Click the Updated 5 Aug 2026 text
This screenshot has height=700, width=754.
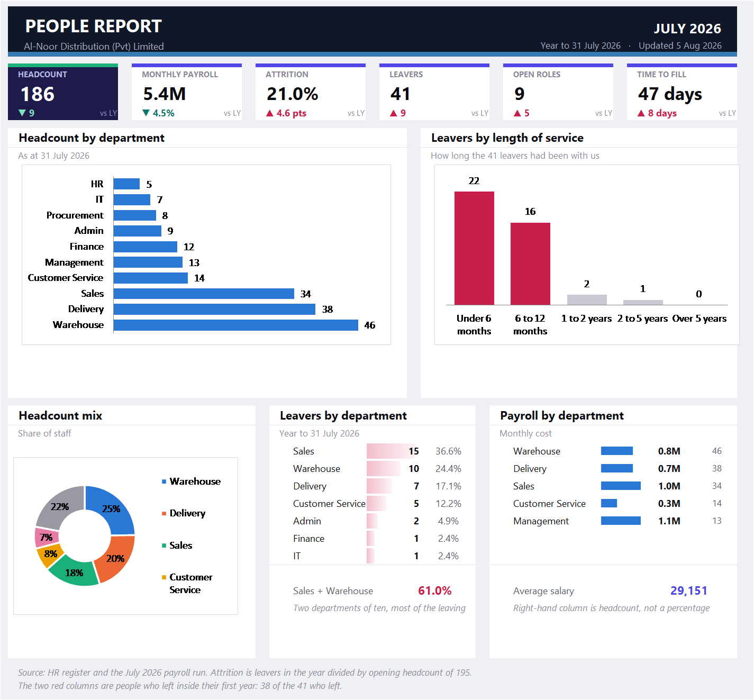tap(680, 46)
